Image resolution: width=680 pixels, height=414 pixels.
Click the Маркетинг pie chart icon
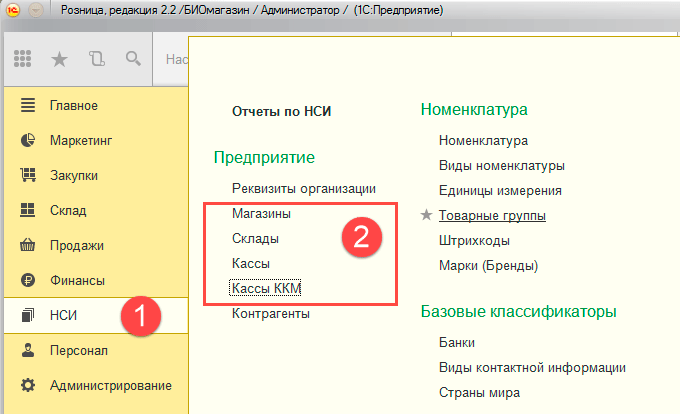pyautogui.click(x=28, y=140)
